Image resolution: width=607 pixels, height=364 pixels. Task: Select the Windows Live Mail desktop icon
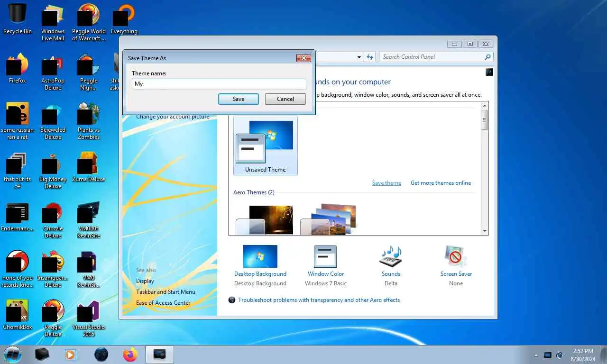[x=53, y=22]
